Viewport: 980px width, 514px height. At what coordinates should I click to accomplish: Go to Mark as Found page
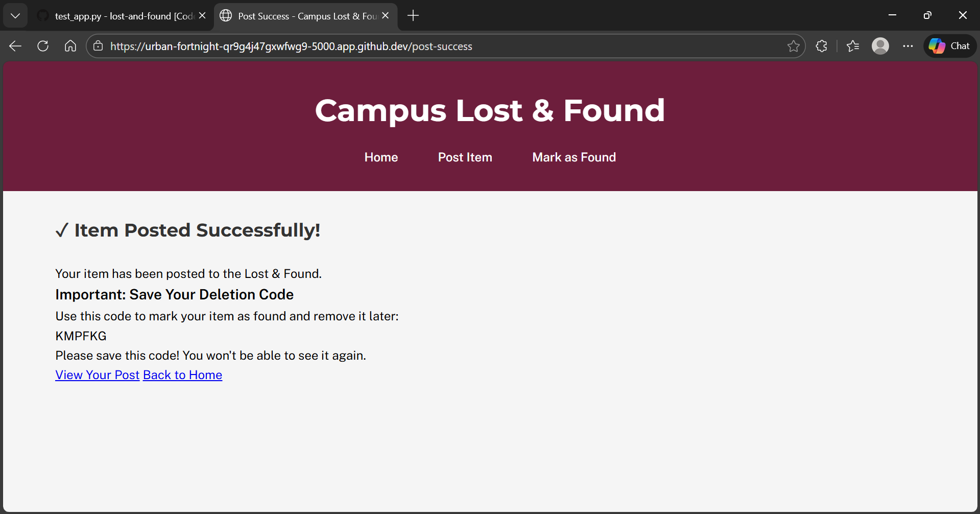click(x=574, y=157)
